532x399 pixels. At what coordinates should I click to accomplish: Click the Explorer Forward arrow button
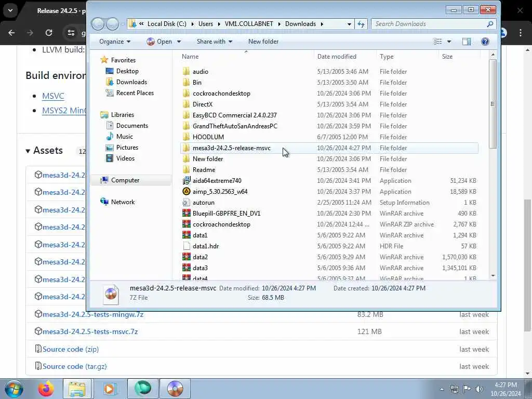click(x=112, y=24)
